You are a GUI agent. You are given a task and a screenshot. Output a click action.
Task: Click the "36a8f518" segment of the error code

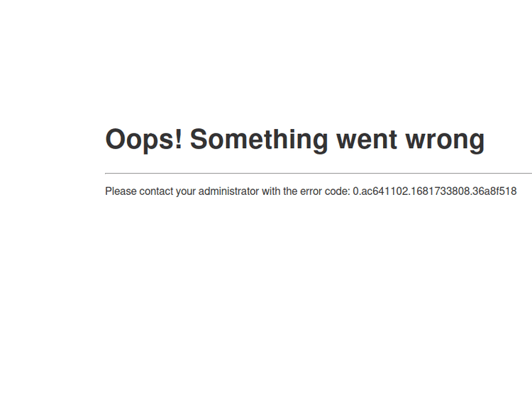494,191
